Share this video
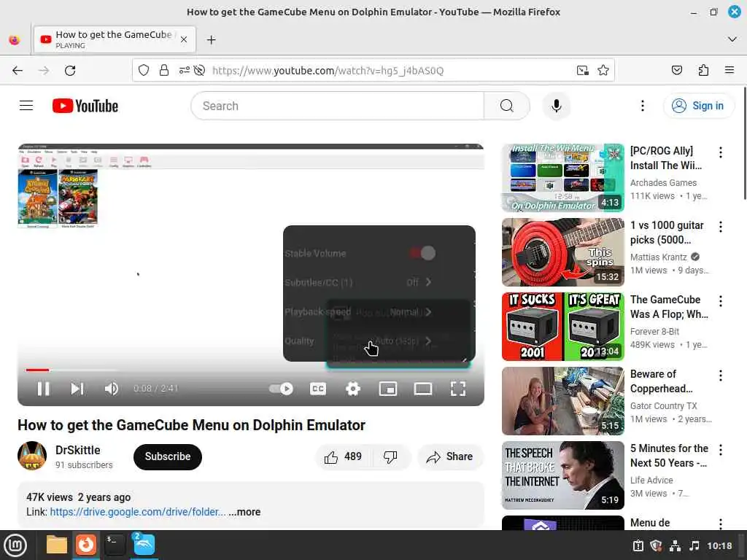The width and height of the screenshot is (747, 560). coord(450,456)
